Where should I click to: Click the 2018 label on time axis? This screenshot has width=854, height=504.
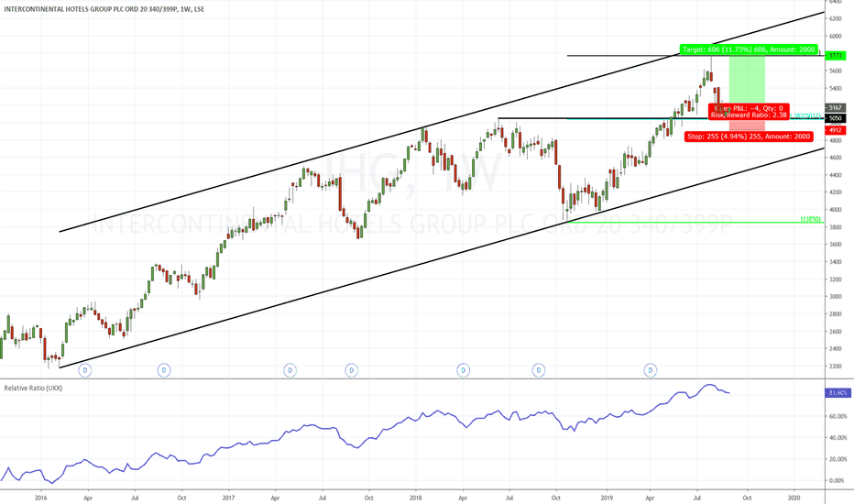416,498
